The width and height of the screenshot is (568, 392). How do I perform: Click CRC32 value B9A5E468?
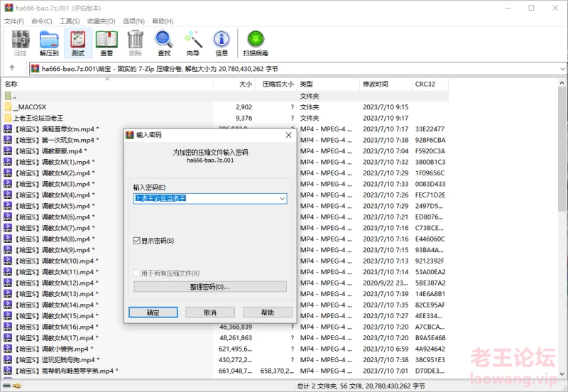coord(430,337)
